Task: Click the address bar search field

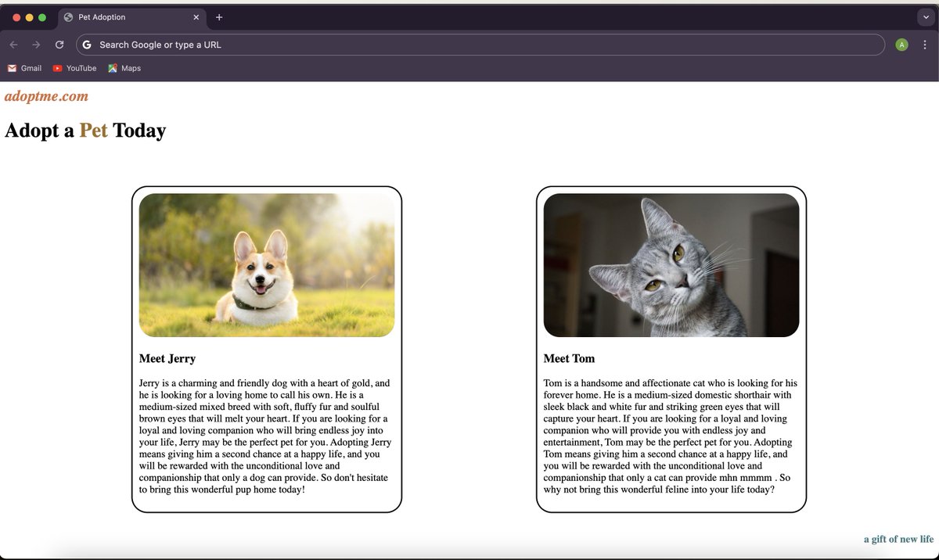Action: [x=480, y=45]
